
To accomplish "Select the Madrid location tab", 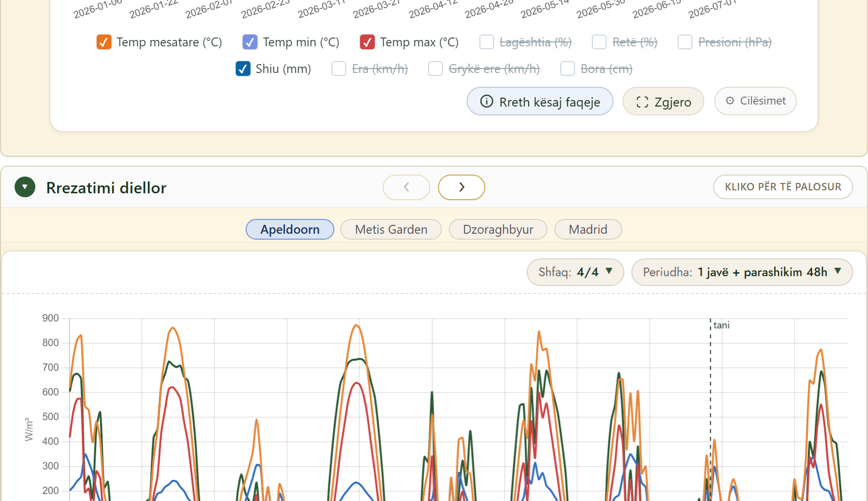I will 588,229.
